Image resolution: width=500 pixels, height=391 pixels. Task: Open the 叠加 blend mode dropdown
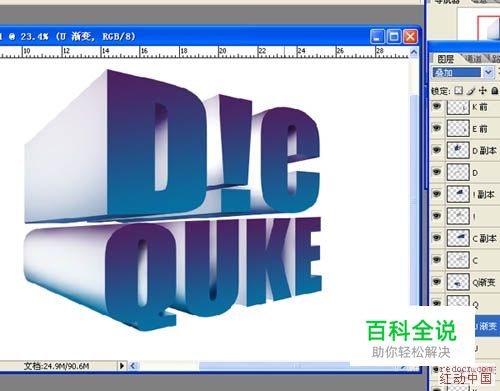tap(488, 72)
